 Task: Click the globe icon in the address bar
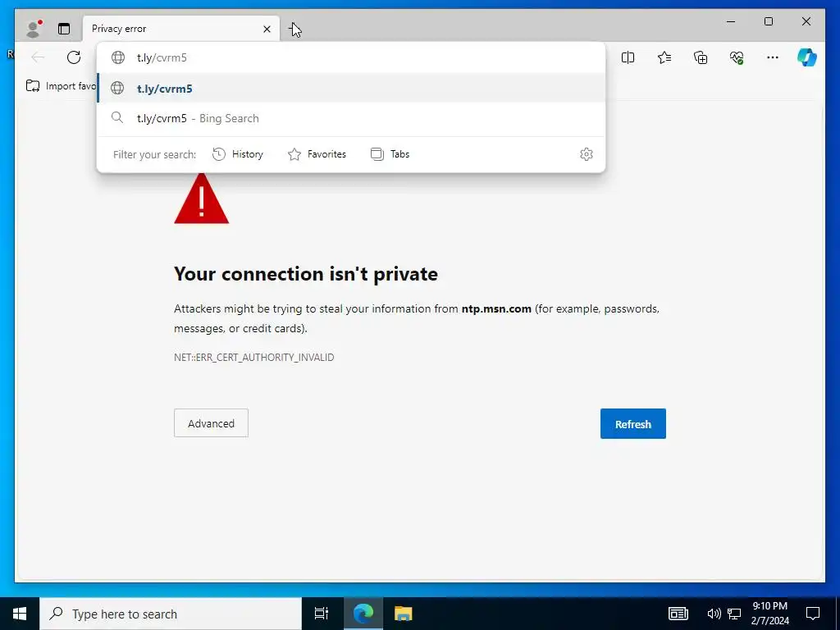click(118, 57)
